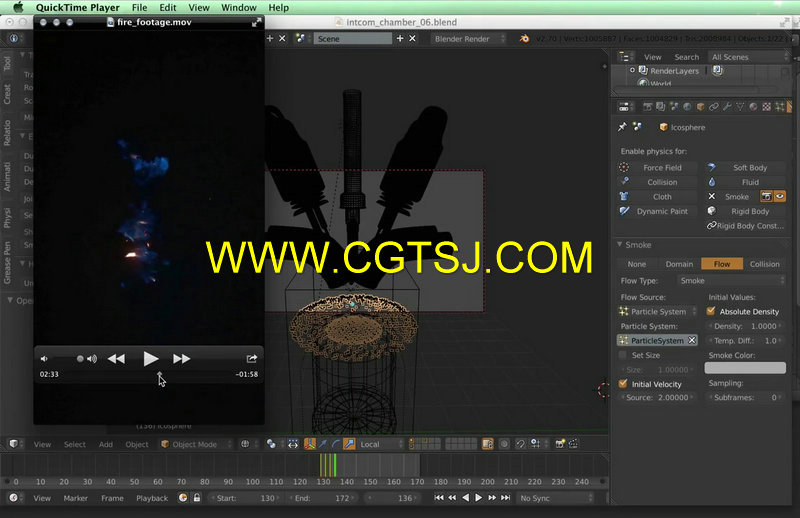This screenshot has height=518, width=800.
Task: Click the Smoke Color swatch
Action: click(x=745, y=368)
